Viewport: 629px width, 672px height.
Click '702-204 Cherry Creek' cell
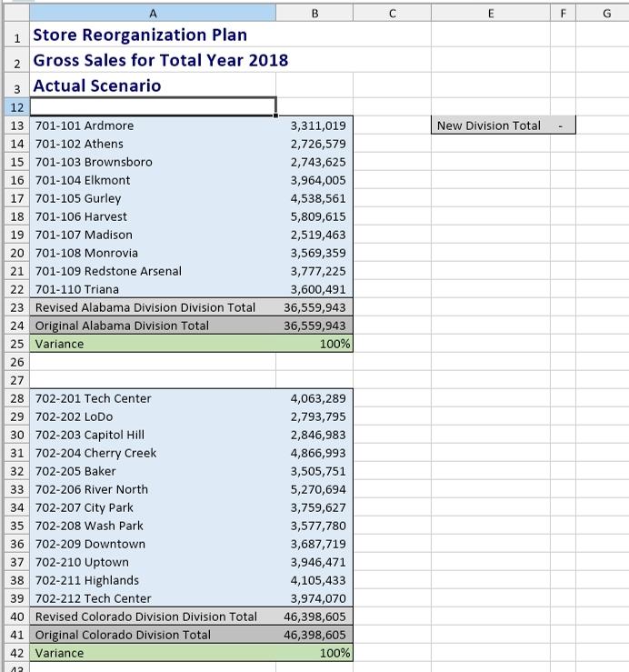coord(153,453)
